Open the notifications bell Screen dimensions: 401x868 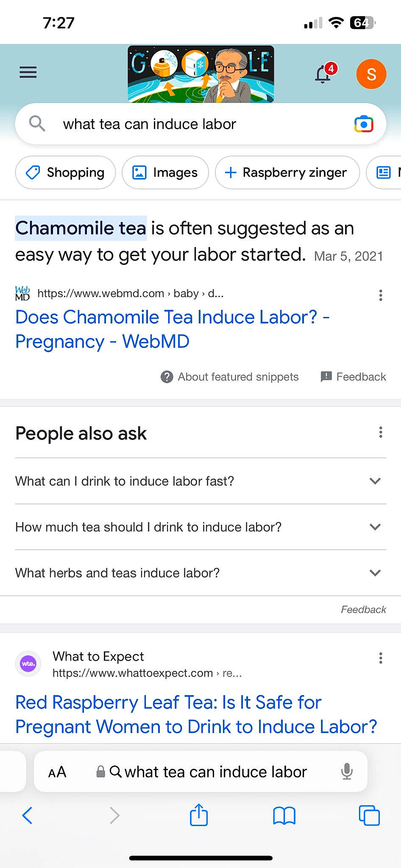[323, 74]
